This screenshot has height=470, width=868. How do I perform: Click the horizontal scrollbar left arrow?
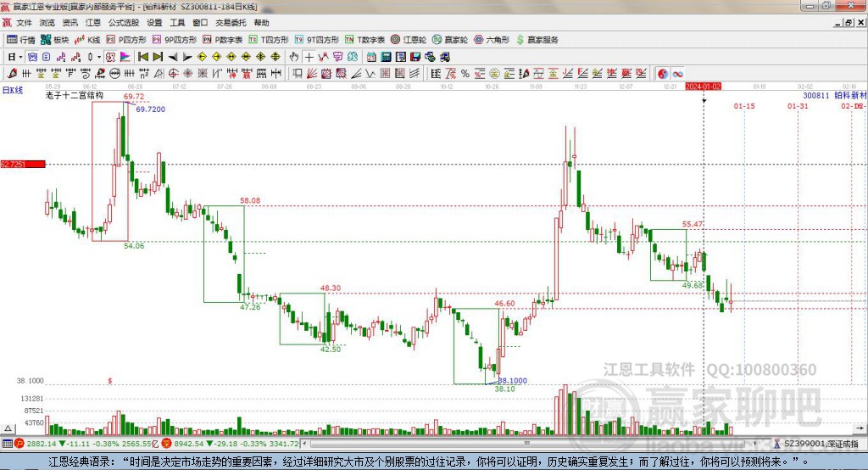coord(305,444)
